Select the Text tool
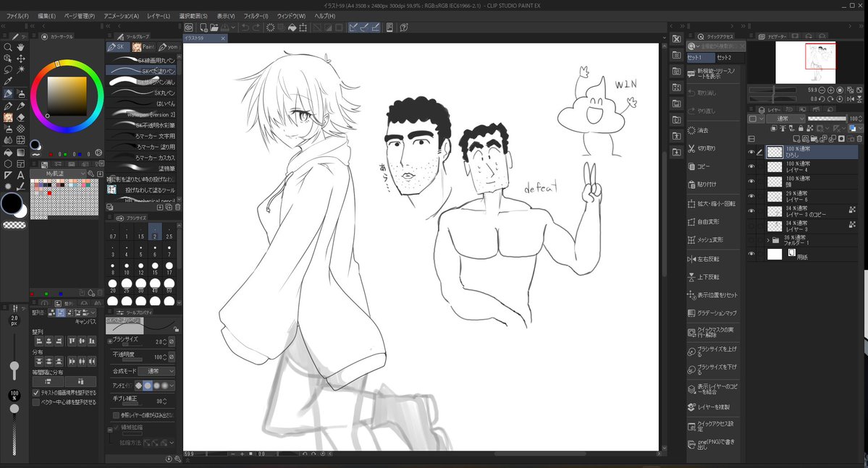The height and width of the screenshot is (468, 868). pos(21,175)
